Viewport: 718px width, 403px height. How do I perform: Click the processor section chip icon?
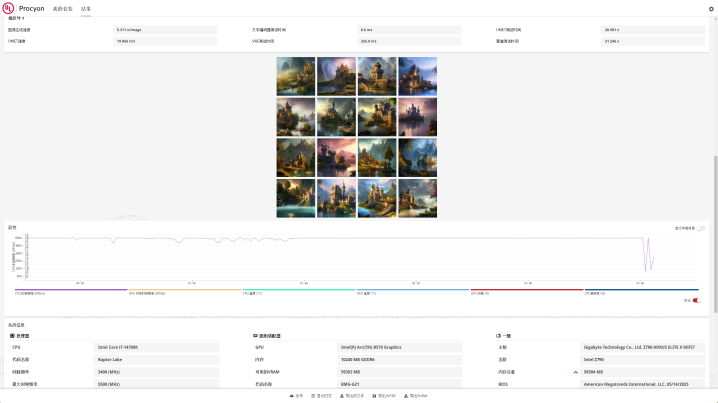click(12, 336)
